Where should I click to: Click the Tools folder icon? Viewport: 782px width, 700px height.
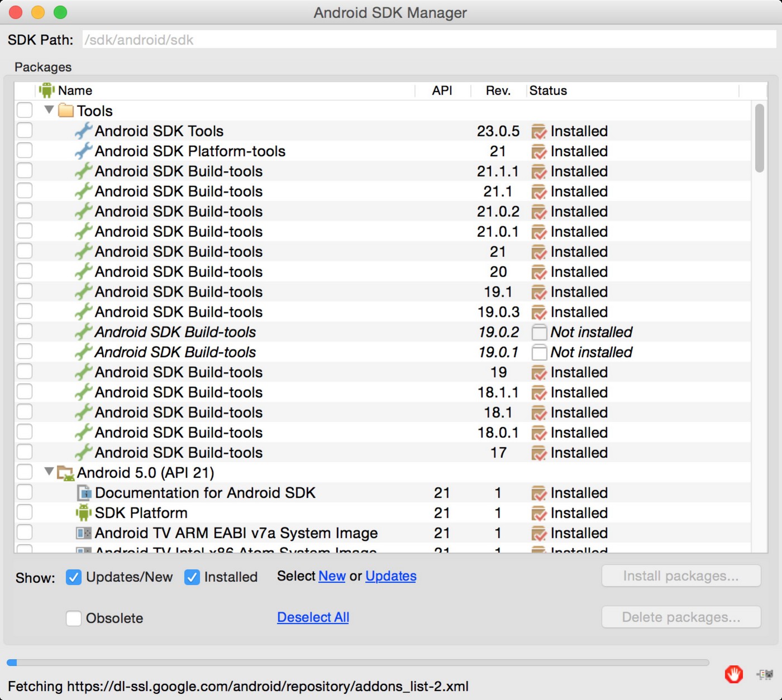[x=66, y=111]
